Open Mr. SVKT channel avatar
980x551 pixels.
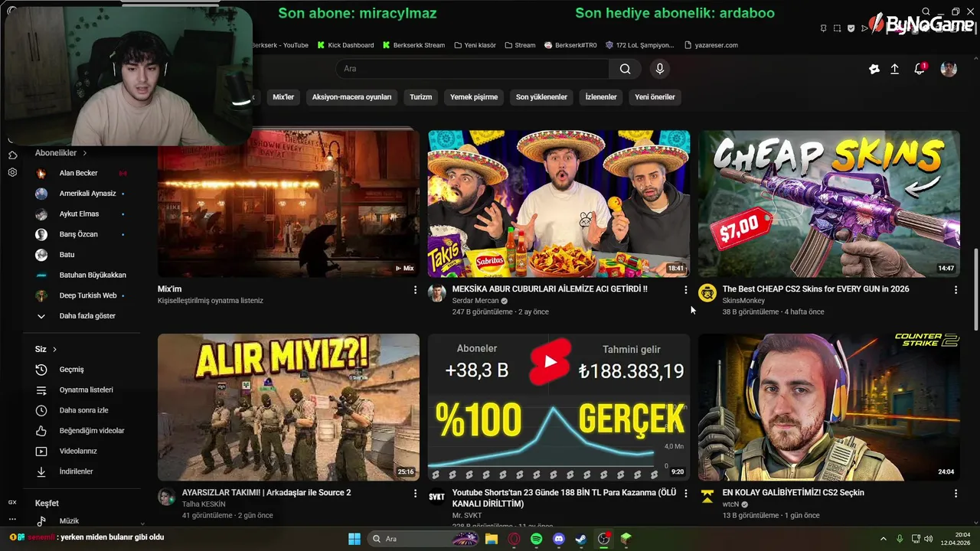coord(437,497)
